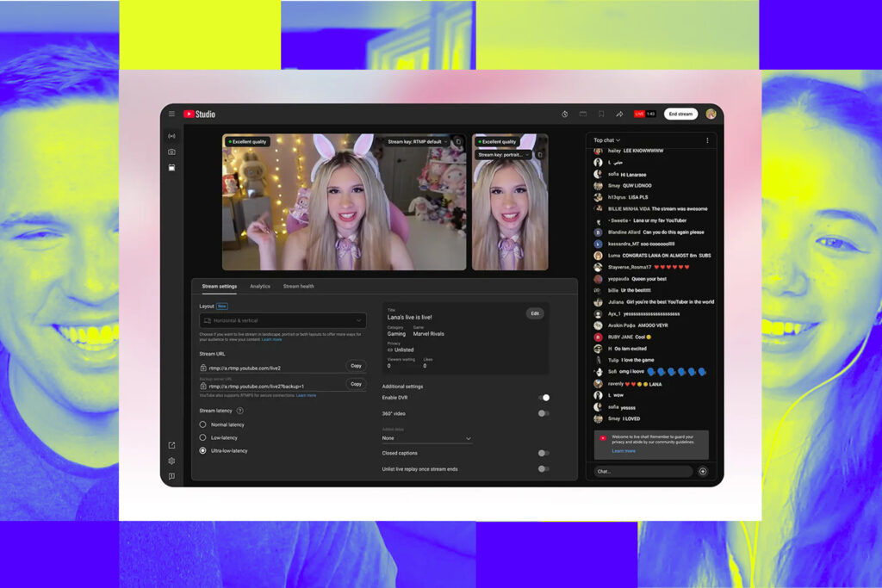Expand the Horizontal & vertical layout dropdown
Image resolution: width=882 pixels, height=588 pixels.
283,320
